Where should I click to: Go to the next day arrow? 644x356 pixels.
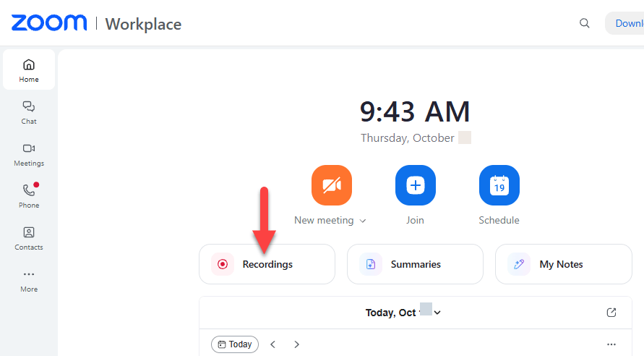(296, 344)
